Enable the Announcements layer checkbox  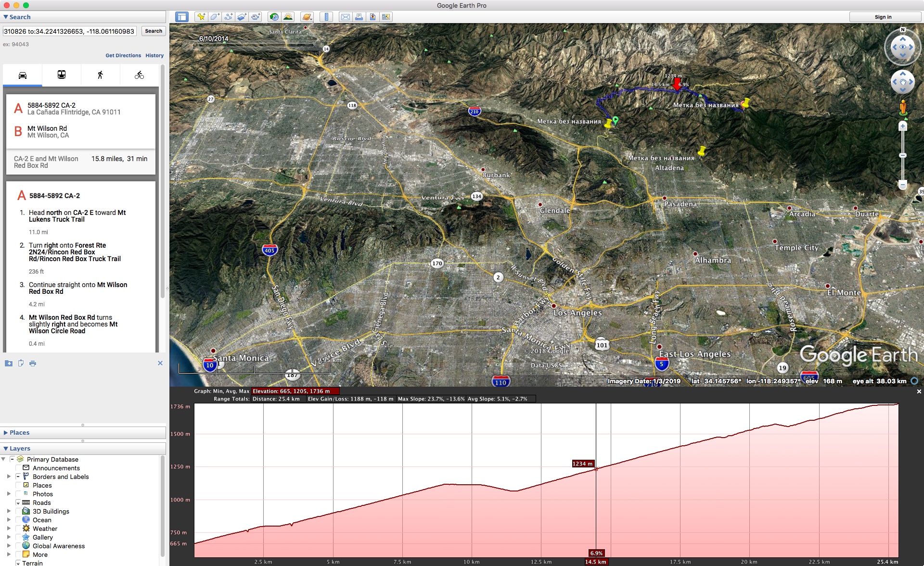click(x=18, y=468)
